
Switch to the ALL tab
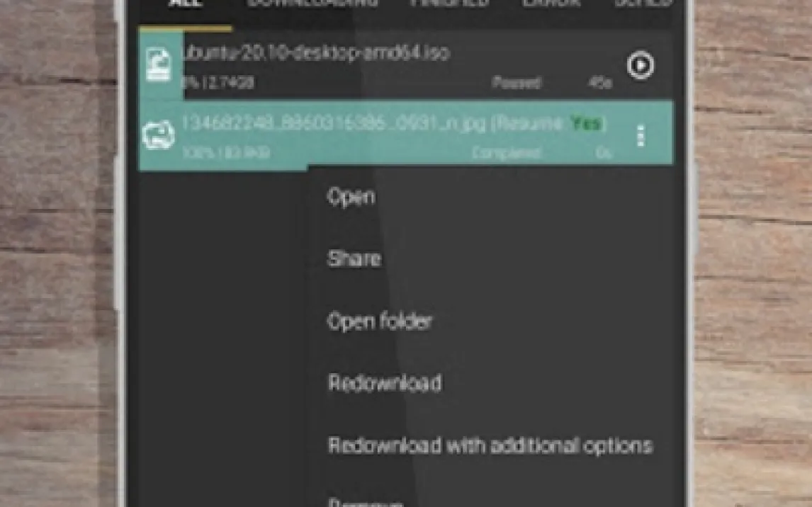click(x=186, y=3)
